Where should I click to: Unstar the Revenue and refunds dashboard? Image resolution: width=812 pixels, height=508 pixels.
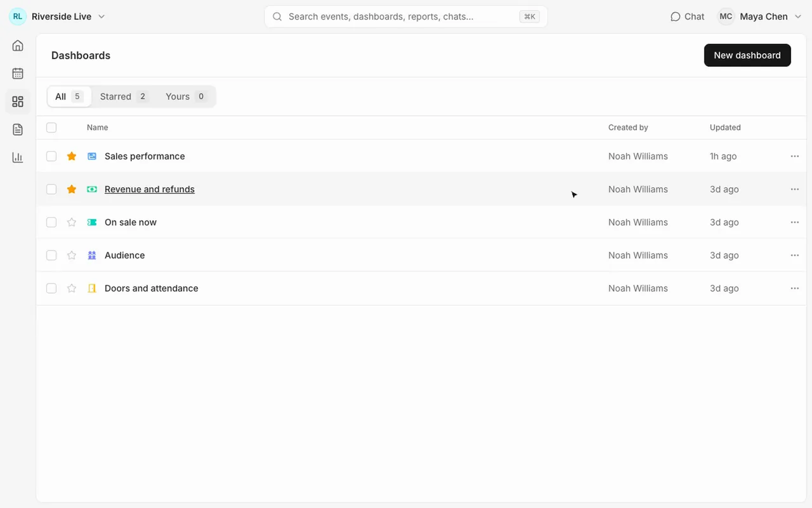coord(72,189)
